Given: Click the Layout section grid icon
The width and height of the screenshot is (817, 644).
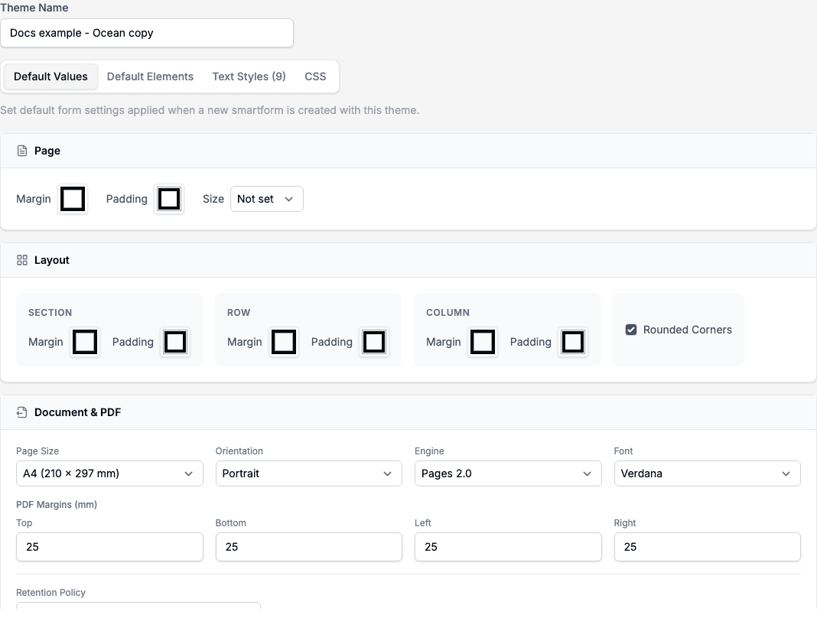Looking at the screenshot, I should tap(22, 260).
